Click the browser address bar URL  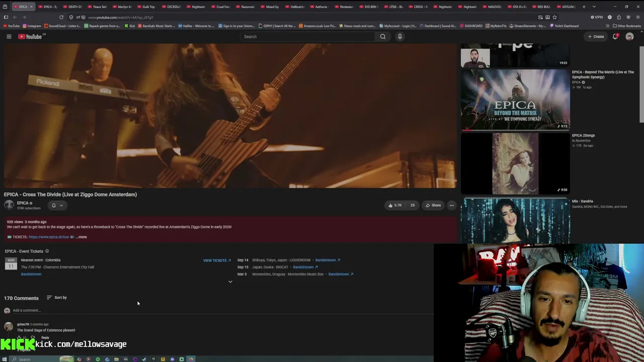[x=121, y=17]
